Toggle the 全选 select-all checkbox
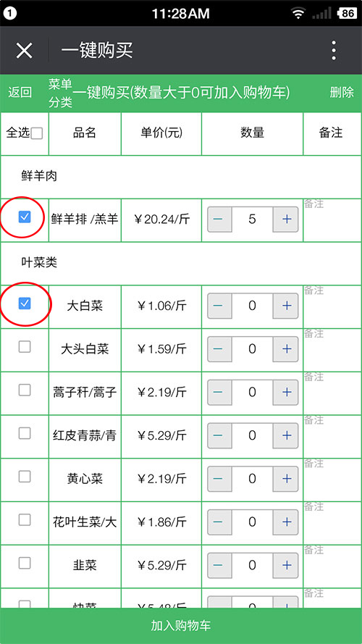 pyautogui.click(x=37, y=133)
